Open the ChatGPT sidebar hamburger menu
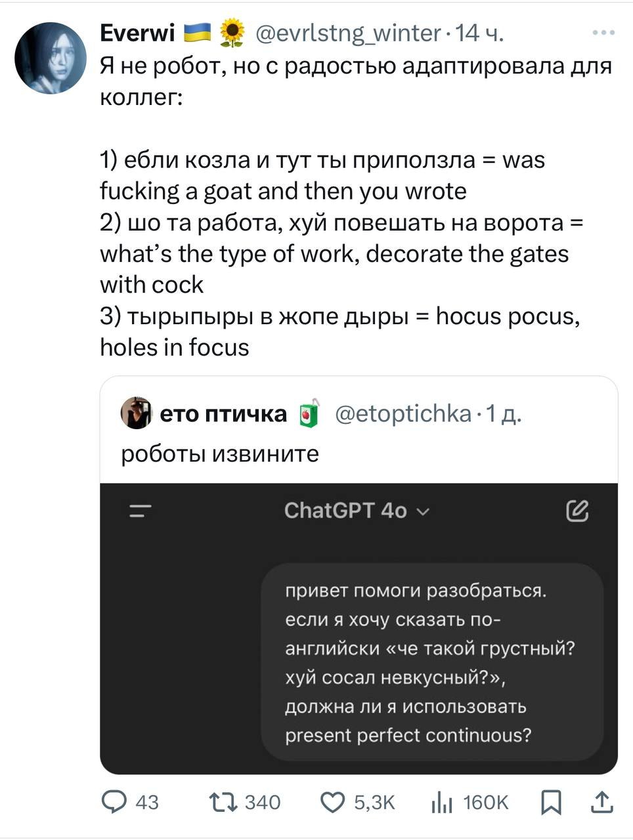Viewport: 633px width, 840px height. pos(140,511)
